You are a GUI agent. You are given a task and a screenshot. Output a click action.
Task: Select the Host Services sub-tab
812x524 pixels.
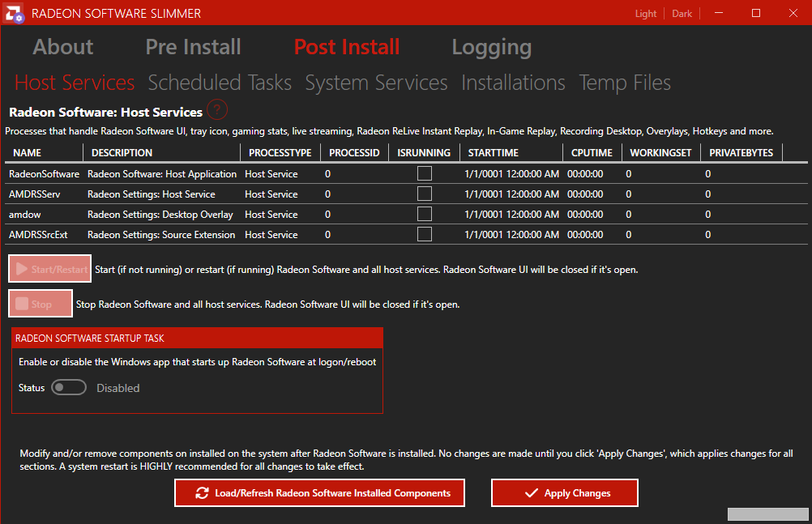click(x=75, y=83)
